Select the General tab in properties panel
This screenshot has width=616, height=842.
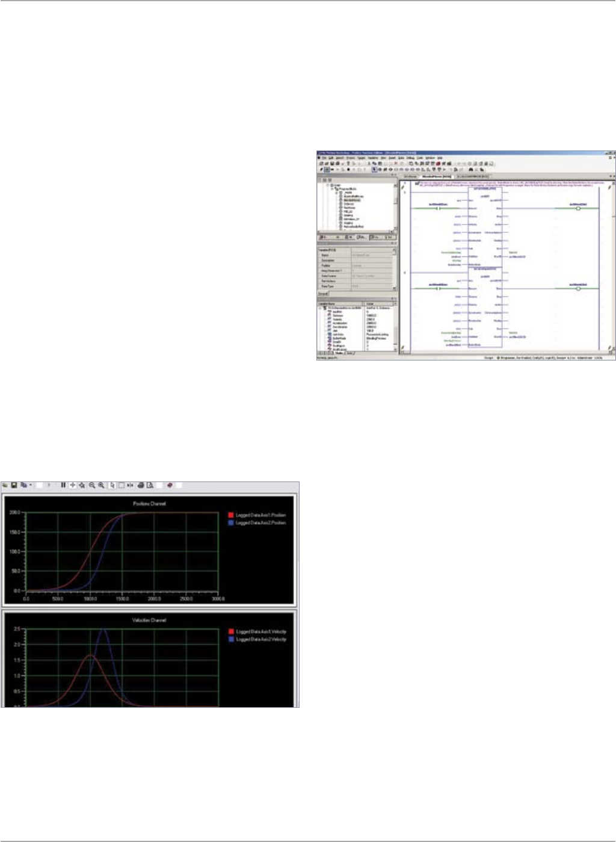[x=323, y=294]
